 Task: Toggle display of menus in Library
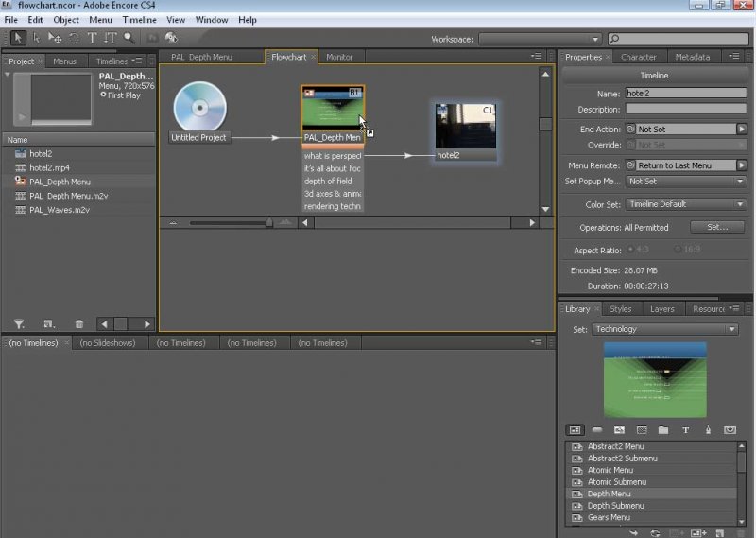[576, 430]
